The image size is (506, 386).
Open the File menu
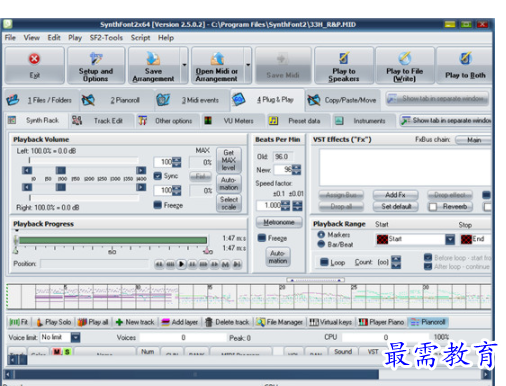10,38
